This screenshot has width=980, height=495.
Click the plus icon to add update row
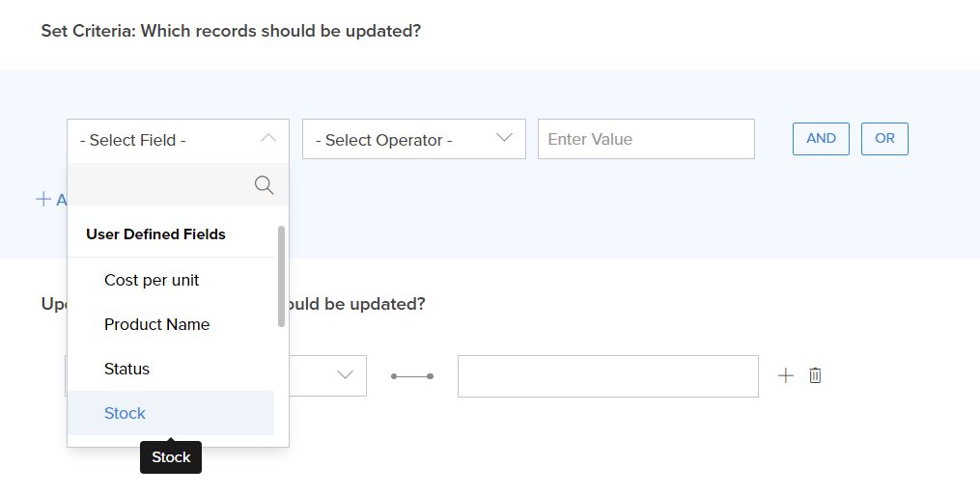[x=786, y=375]
